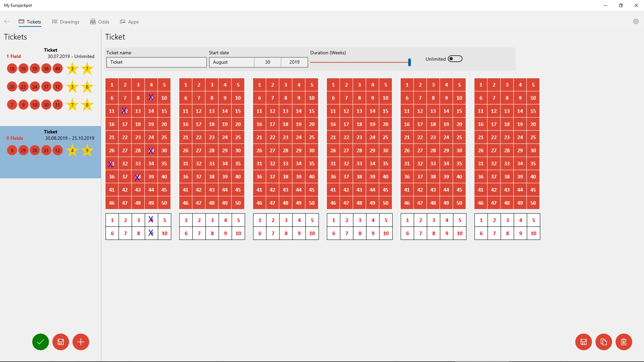Delete the ticket with trash icon

pyautogui.click(x=624, y=342)
